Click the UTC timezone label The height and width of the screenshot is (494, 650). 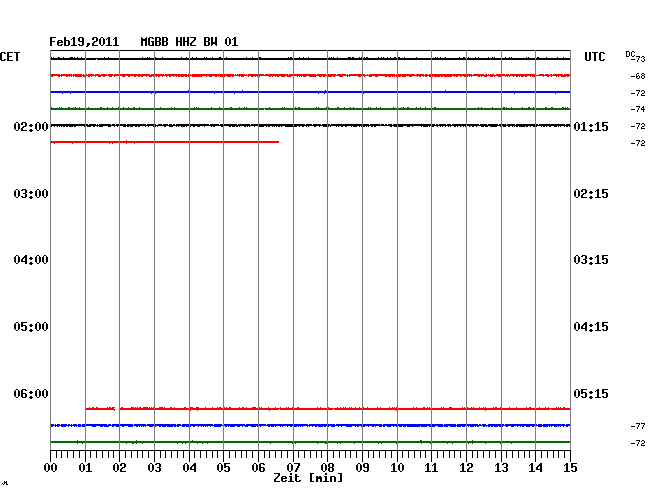point(594,57)
